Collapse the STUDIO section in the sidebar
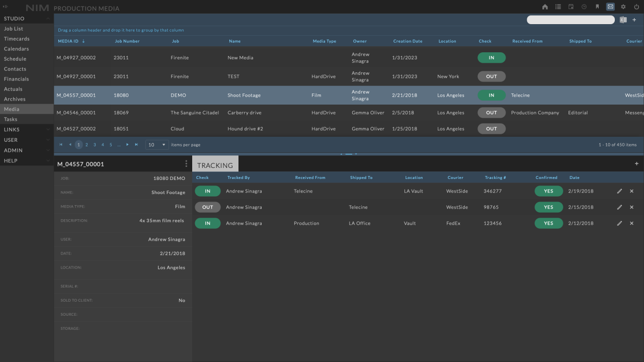This screenshot has height=362, width=644. point(49,18)
